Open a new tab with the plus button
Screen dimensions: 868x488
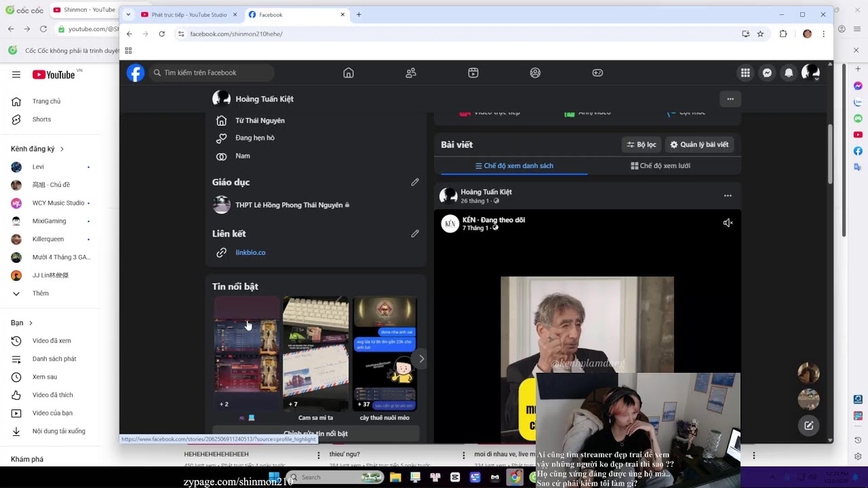pyautogui.click(x=359, y=14)
